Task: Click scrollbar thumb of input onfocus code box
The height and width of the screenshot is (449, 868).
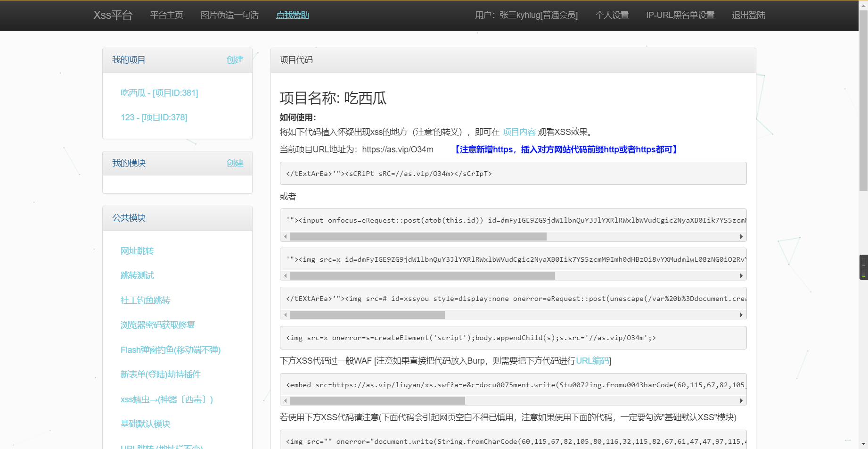Action: 418,237
